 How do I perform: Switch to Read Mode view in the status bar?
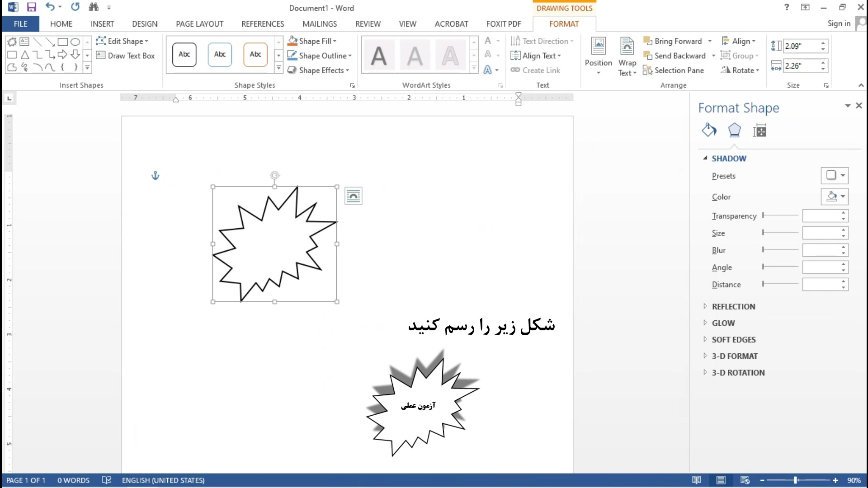(x=697, y=480)
